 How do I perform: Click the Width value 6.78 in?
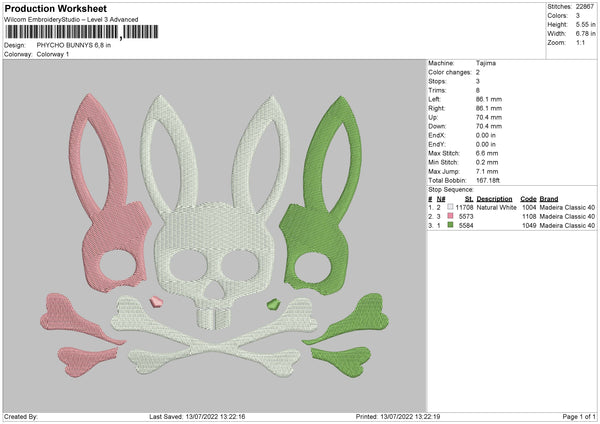pyautogui.click(x=585, y=34)
